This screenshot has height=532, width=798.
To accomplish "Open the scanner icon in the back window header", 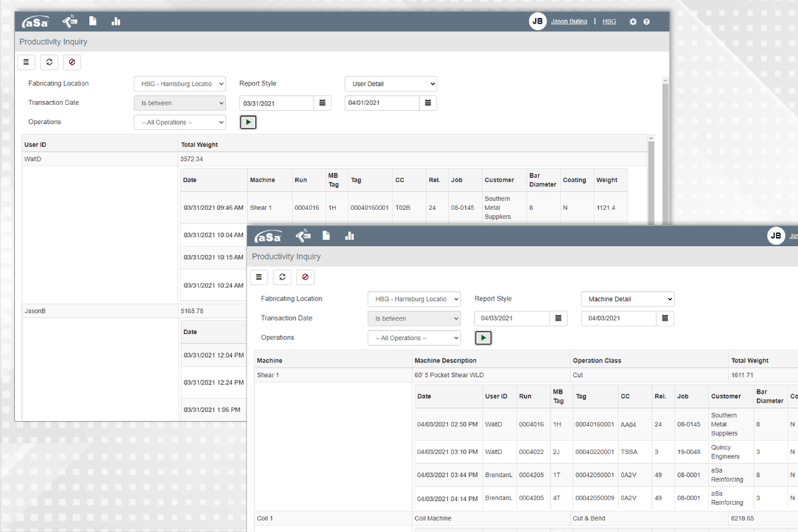I will [x=69, y=21].
